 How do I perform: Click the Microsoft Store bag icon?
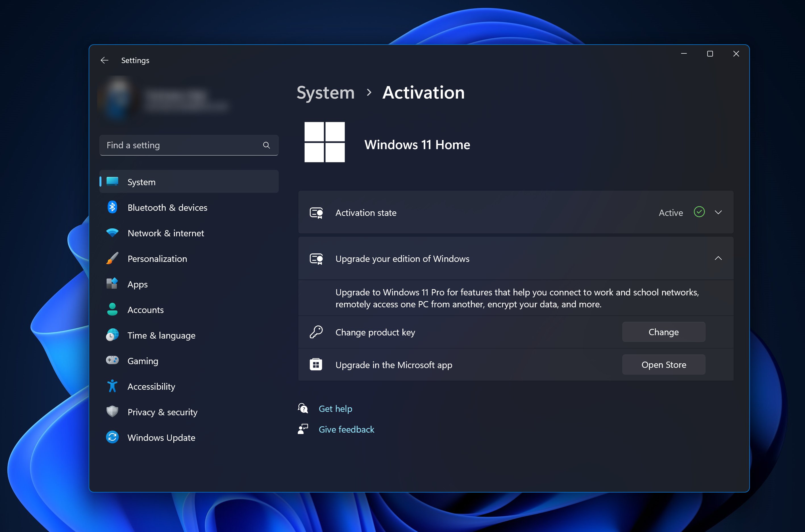click(316, 365)
